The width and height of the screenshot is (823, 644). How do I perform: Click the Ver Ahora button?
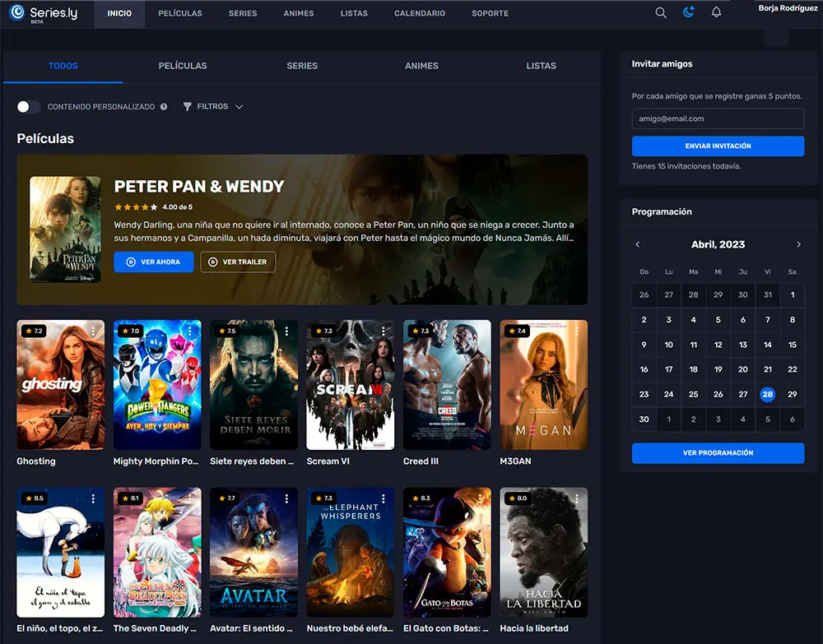click(154, 262)
